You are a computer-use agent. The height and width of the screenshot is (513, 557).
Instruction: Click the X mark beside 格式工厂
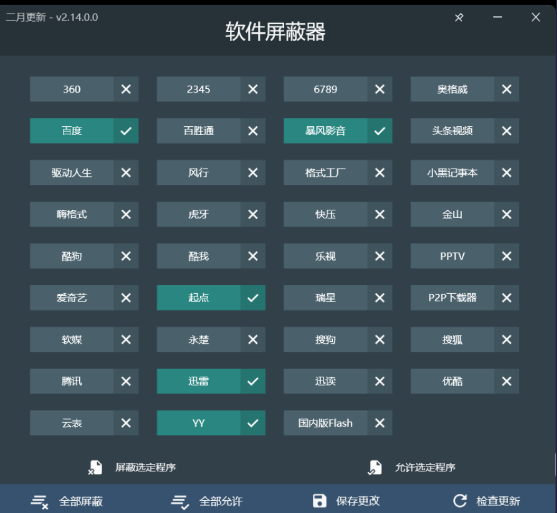[x=380, y=173]
